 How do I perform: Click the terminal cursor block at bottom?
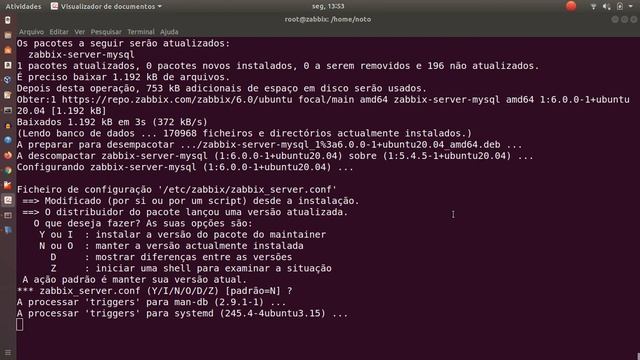click(x=20, y=325)
